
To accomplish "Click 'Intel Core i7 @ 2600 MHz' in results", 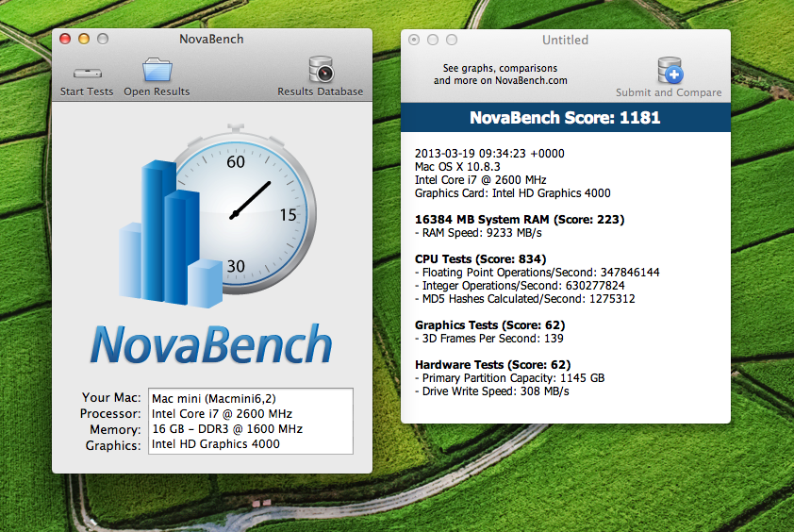I will [480, 180].
